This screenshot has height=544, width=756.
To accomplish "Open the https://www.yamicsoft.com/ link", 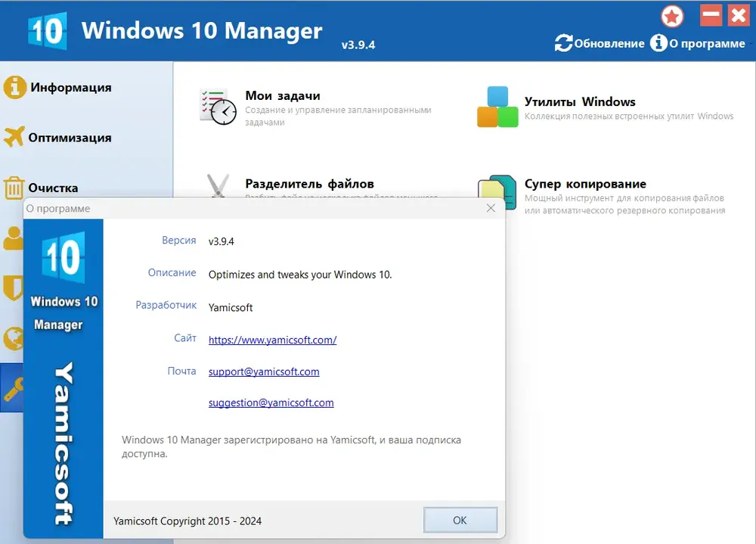I will (272, 340).
